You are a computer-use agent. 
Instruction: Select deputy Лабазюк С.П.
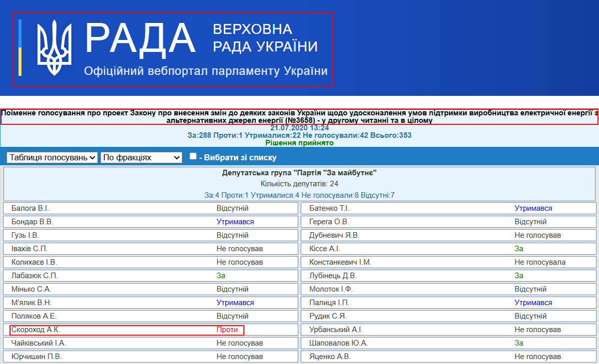coord(34,276)
